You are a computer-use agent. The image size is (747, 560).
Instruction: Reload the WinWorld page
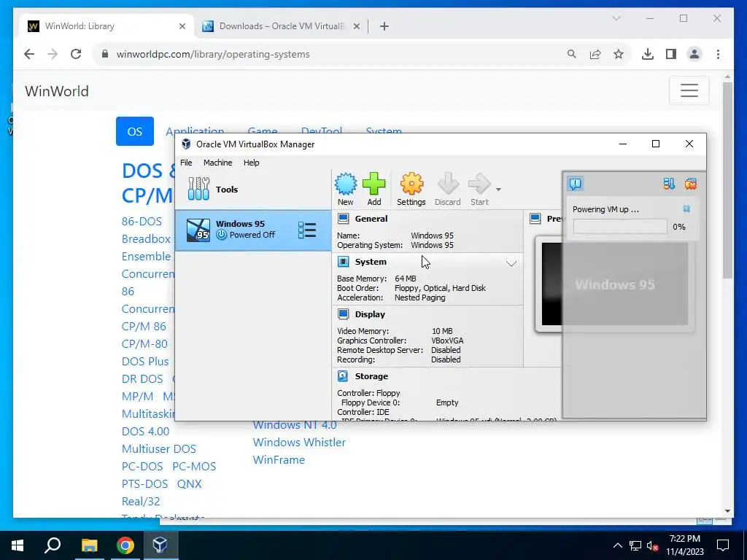click(x=76, y=54)
